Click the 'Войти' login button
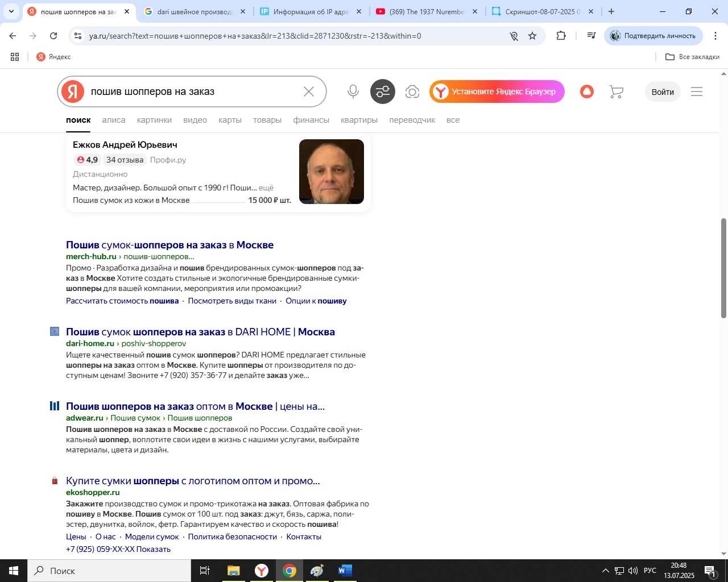The height and width of the screenshot is (582, 728). click(663, 92)
